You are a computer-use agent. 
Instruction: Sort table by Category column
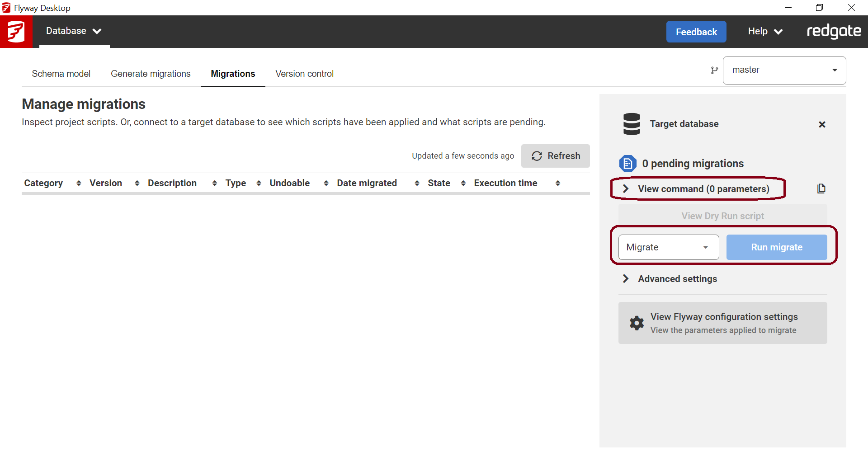tap(79, 183)
